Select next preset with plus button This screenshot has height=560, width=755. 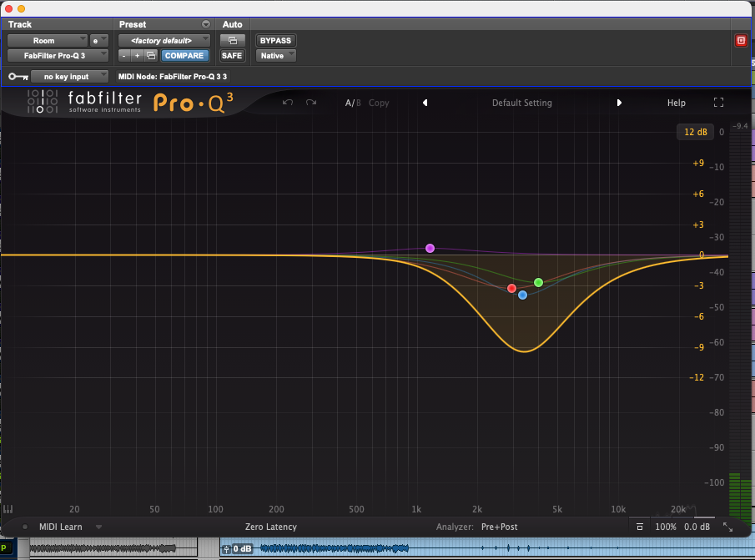pos(137,56)
